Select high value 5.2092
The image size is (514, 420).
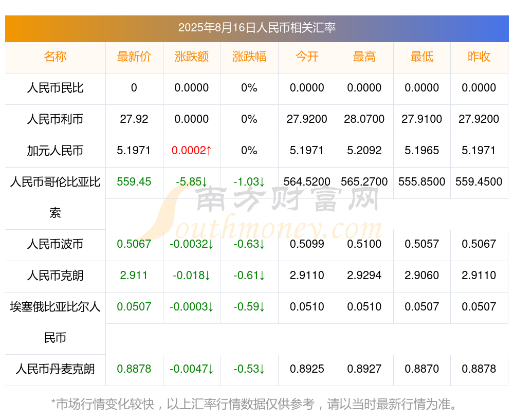[364, 151]
